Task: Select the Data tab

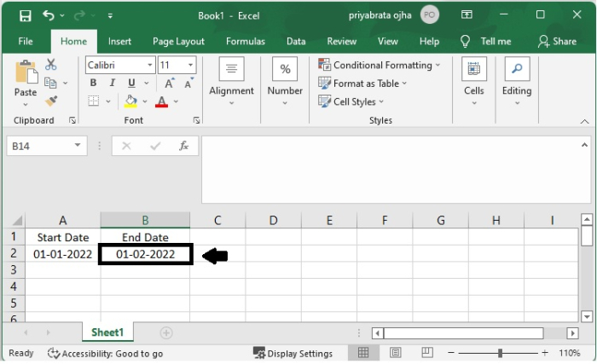Action: click(296, 41)
